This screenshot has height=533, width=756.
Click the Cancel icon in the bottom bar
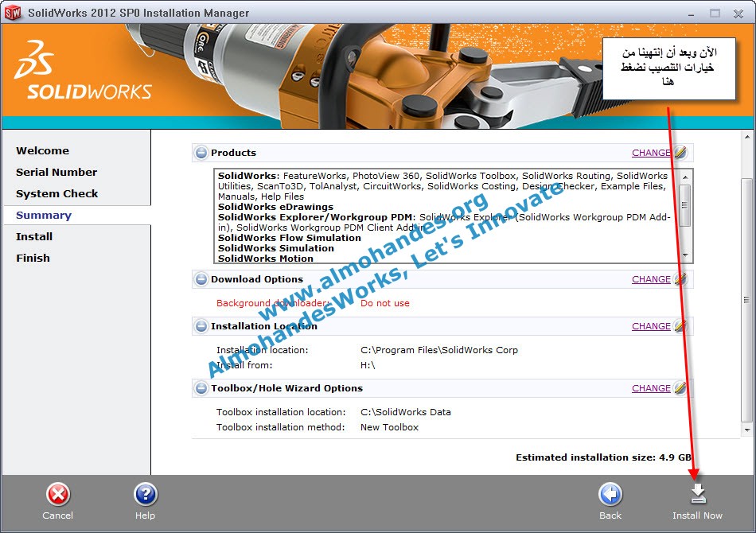pyautogui.click(x=58, y=495)
